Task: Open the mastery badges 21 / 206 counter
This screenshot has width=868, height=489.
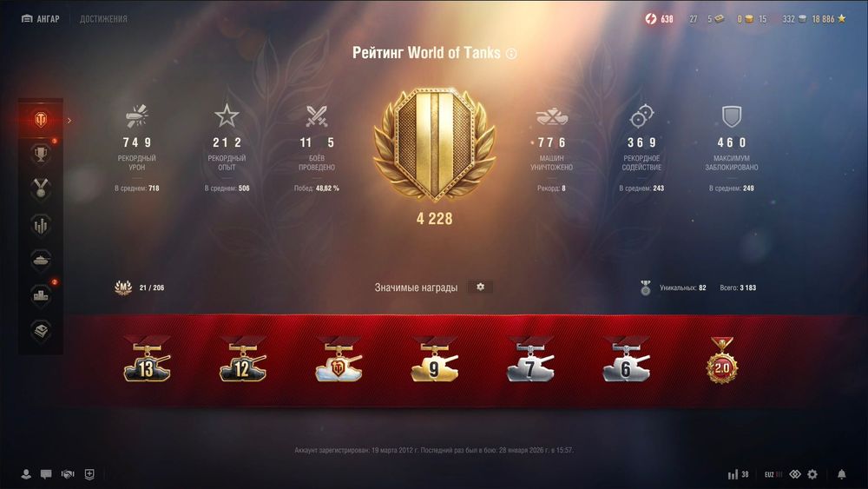Action: click(x=139, y=287)
